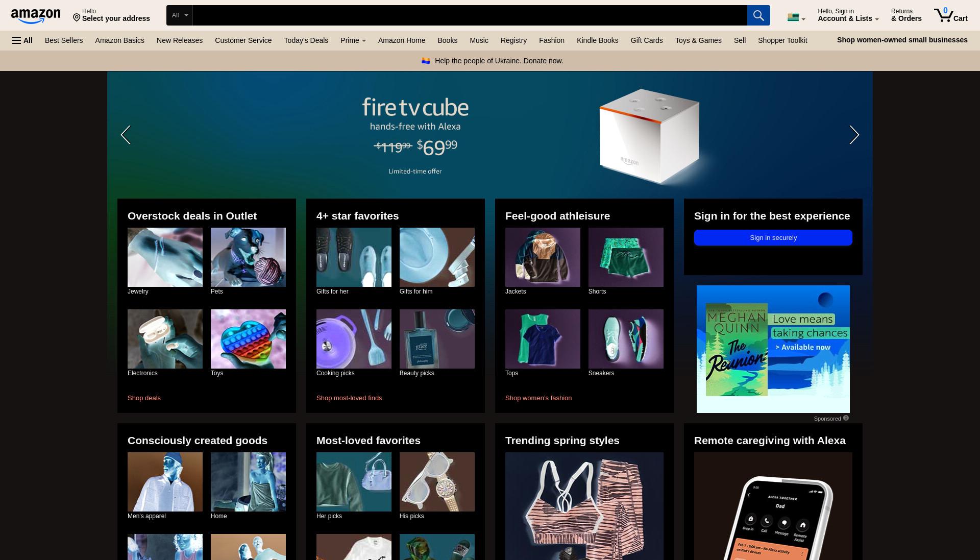Click the Ukraine flag icon in banner
Viewport: 980px width, 560px height.
point(426,61)
